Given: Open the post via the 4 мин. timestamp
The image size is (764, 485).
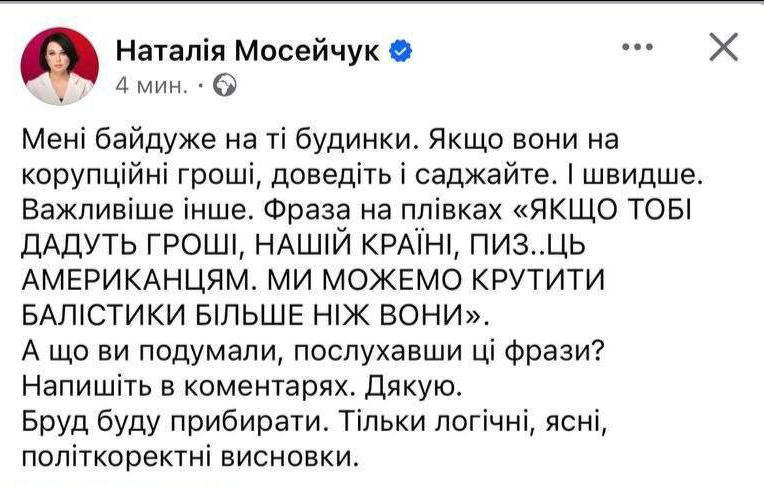Looking at the screenshot, I should pos(151,85).
